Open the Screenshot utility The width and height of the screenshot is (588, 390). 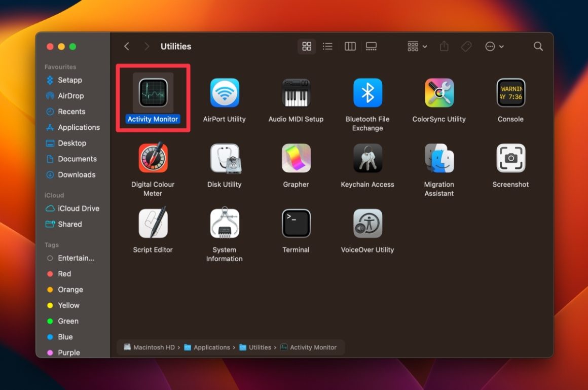[510, 158]
